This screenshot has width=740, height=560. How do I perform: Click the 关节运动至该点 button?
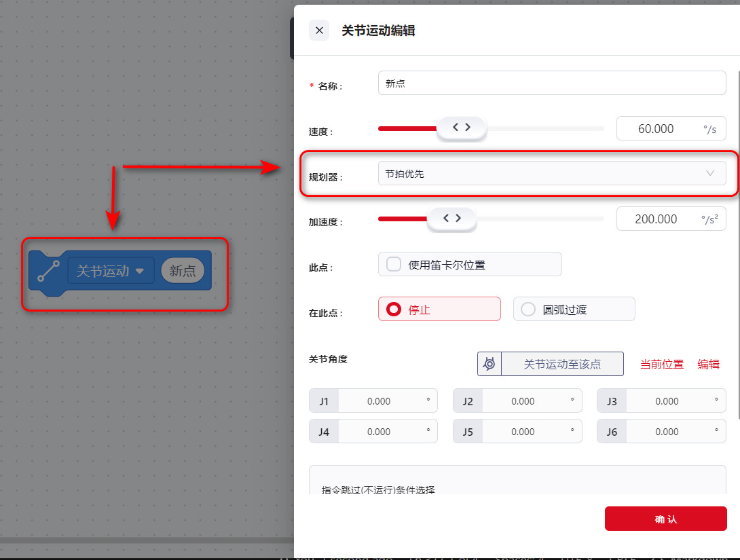[562, 364]
